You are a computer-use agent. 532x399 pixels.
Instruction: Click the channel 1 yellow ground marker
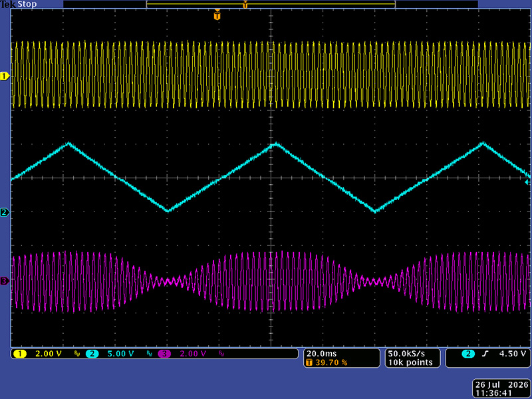5,76
